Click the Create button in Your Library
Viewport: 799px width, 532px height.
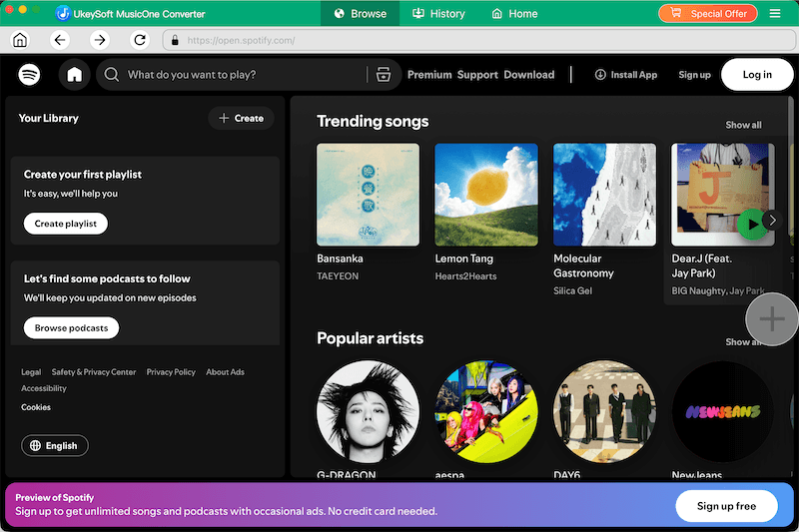click(241, 118)
